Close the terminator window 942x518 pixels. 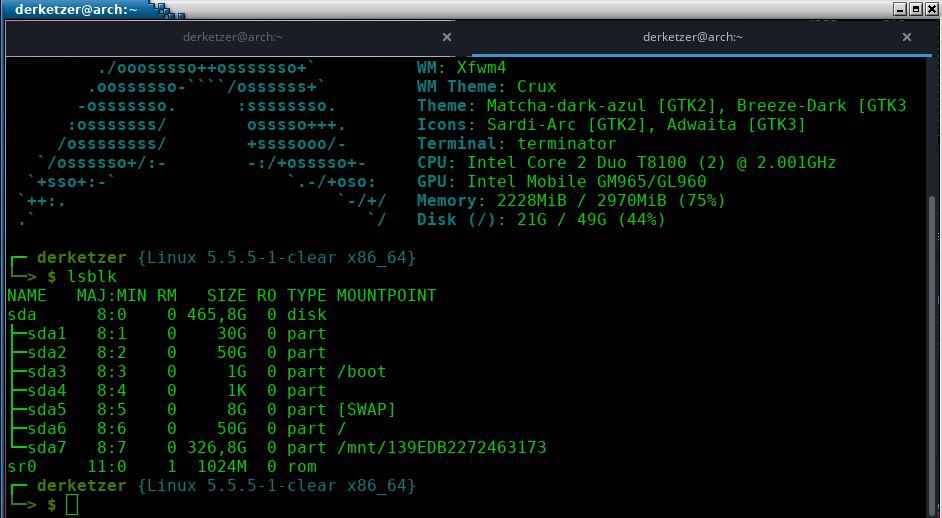pyautogui.click(x=932, y=8)
